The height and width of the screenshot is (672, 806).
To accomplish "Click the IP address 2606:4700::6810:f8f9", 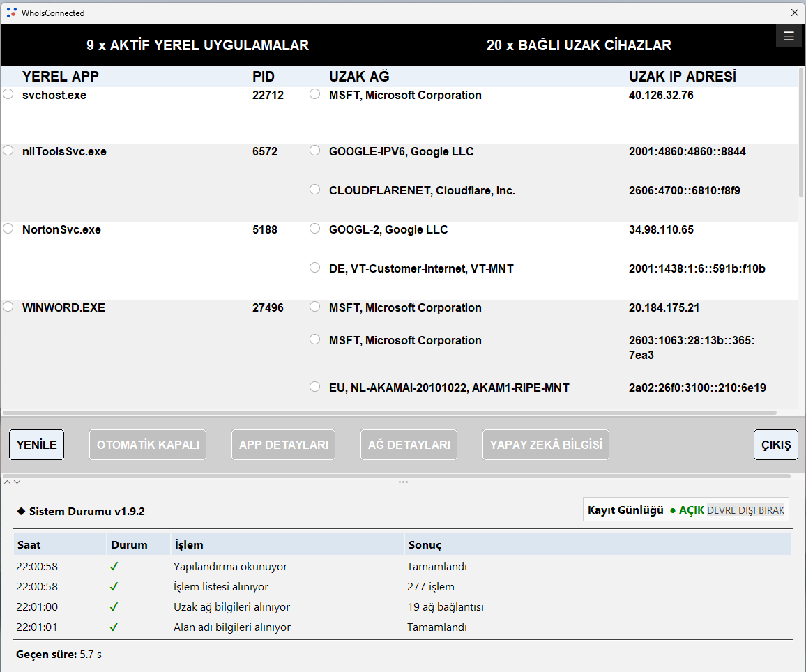I will click(x=684, y=190).
